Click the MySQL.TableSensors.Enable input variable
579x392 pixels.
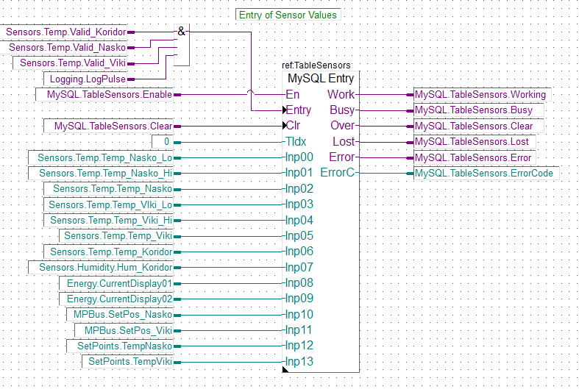(105, 94)
